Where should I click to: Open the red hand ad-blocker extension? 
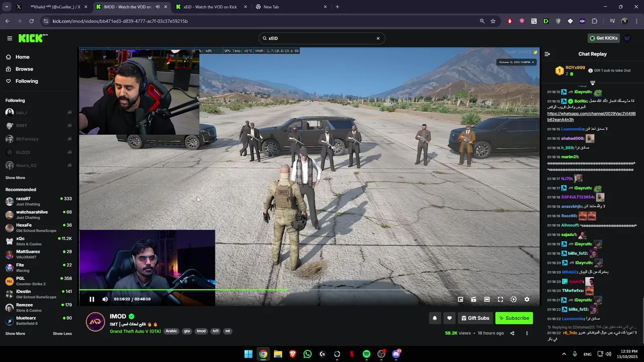[x=510, y=21]
